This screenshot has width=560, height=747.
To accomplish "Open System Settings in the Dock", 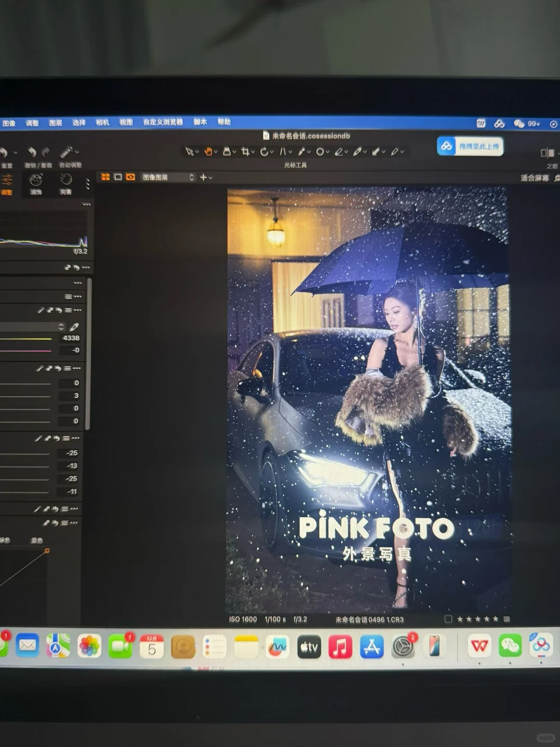I will click(403, 647).
